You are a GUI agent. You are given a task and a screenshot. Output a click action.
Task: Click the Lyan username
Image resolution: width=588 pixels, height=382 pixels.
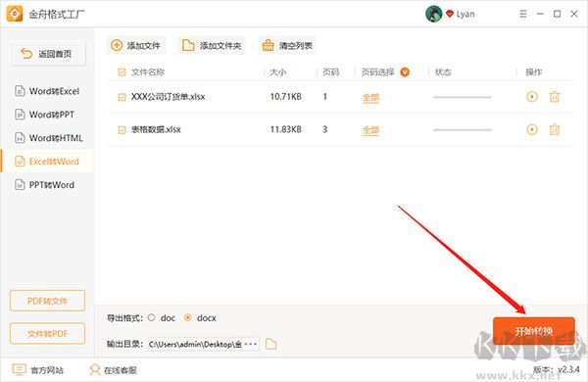pos(465,15)
